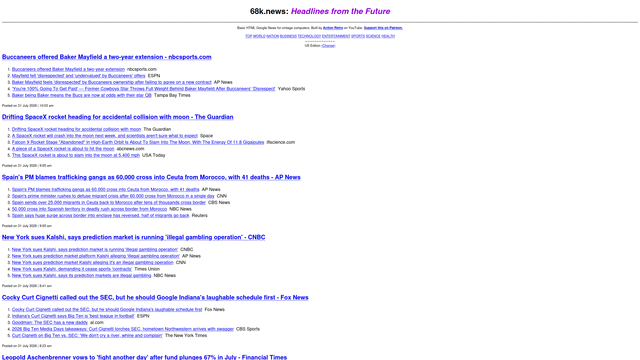The image size is (640, 360).
Task: Open Buccaneers Baker Mayfield extension main headline
Action: pos(107,57)
